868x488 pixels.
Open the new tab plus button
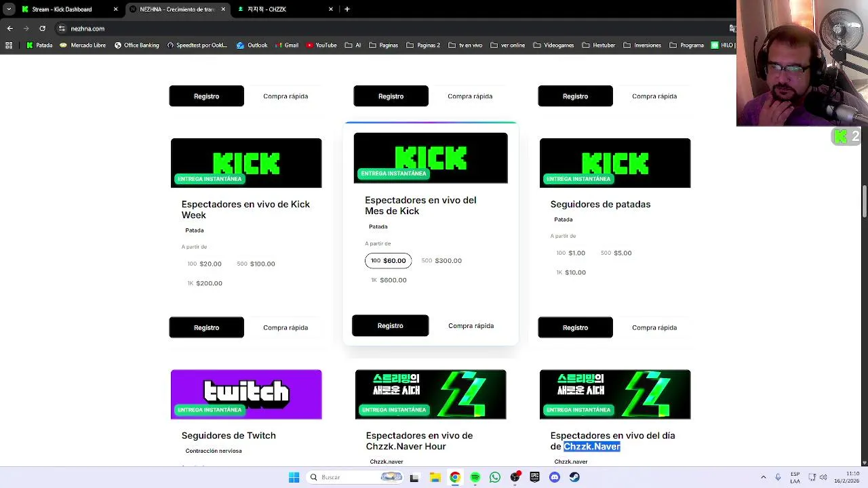[x=347, y=9]
